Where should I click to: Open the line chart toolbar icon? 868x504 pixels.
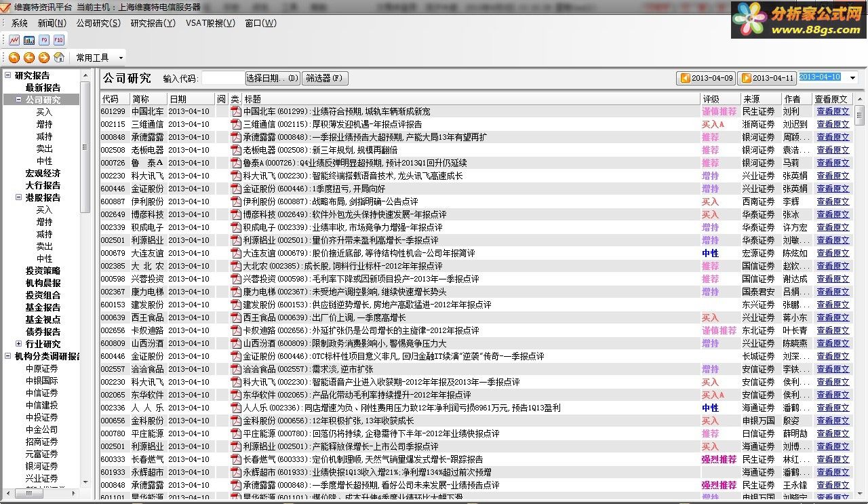point(14,40)
